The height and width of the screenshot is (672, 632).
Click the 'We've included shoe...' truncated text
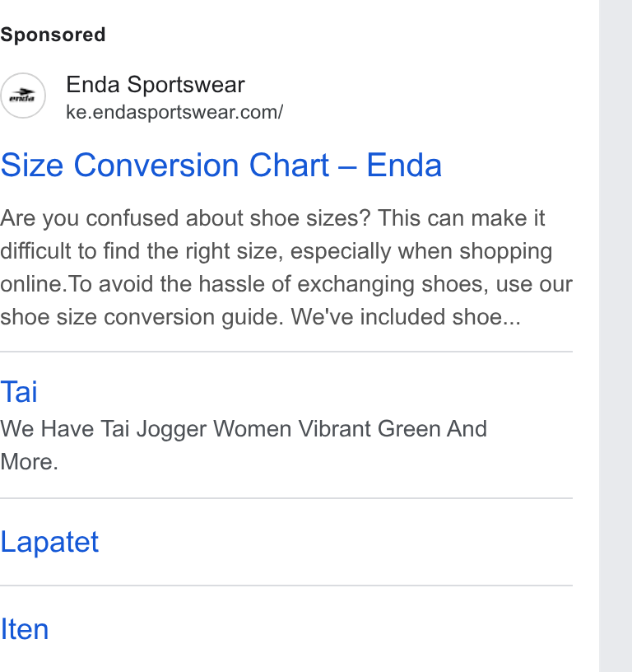[406, 317]
